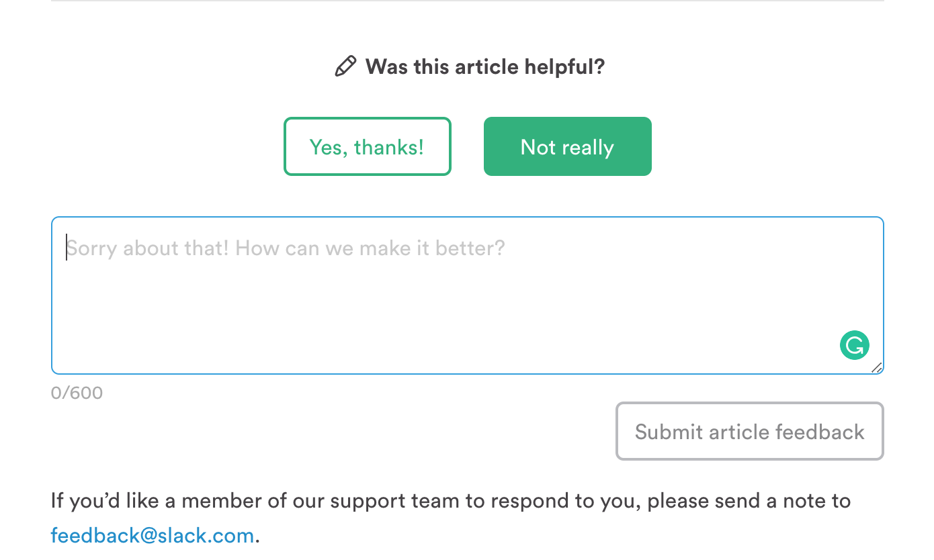
Task: Choose the "Not really" response button
Action: tap(567, 146)
